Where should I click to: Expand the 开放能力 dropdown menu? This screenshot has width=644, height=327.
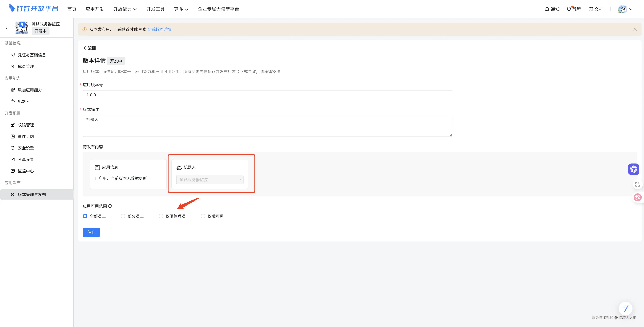(125, 9)
